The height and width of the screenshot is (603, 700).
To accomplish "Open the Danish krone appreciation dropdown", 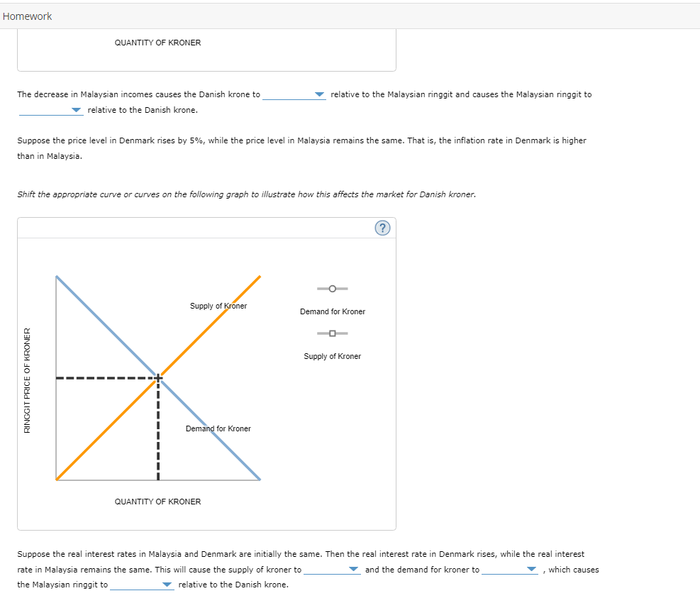I will pyautogui.click(x=318, y=94).
